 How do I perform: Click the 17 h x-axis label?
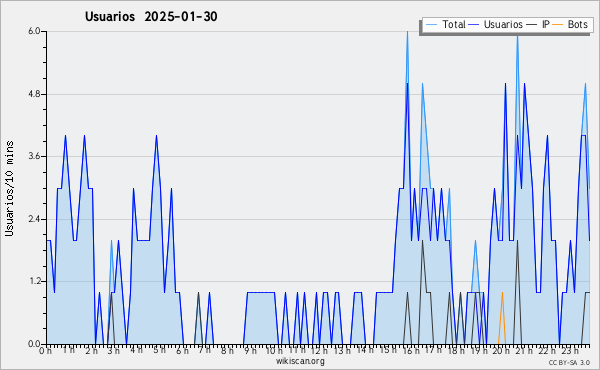[433, 350]
